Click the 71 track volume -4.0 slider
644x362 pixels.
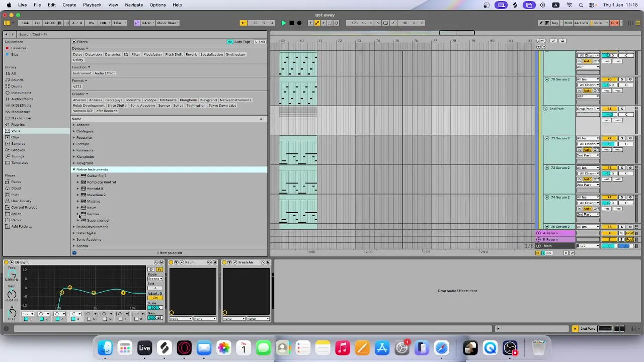[609, 115]
